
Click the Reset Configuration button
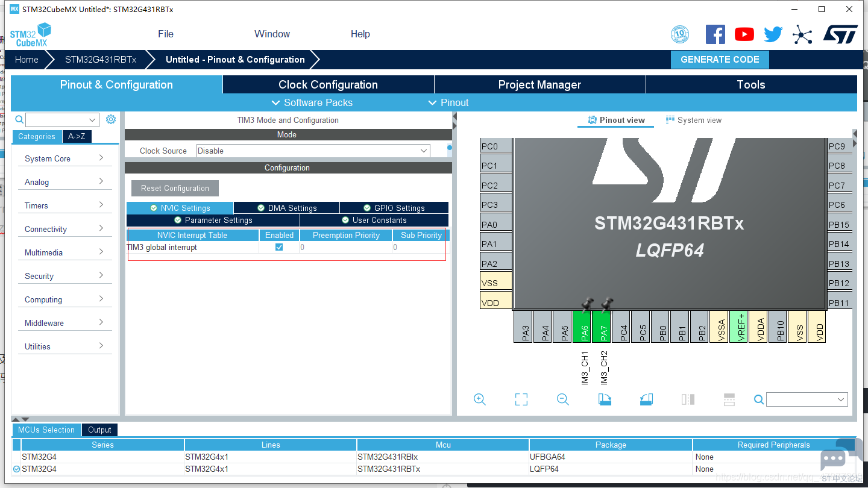point(175,188)
